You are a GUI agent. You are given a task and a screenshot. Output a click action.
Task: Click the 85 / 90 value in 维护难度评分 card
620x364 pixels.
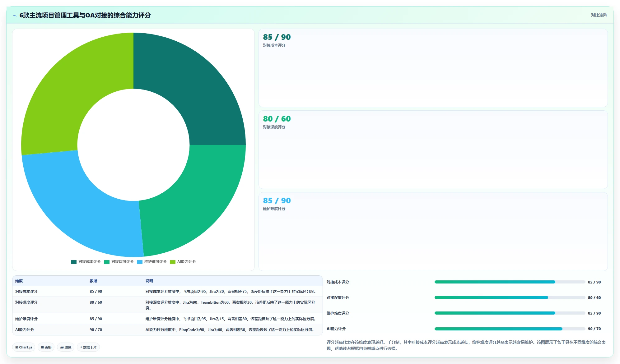point(277,200)
